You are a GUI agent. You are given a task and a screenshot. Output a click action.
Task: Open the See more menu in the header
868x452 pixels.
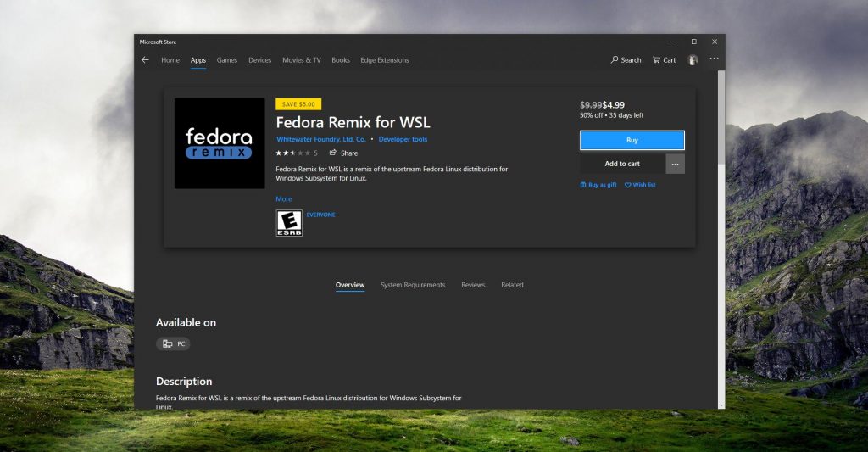pos(714,59)
